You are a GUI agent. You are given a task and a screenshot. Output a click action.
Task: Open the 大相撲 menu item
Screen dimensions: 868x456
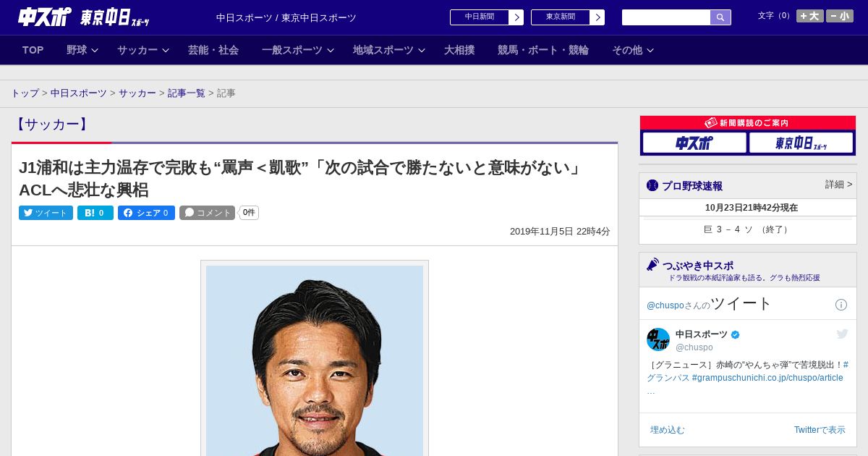(x=459, y=50)
